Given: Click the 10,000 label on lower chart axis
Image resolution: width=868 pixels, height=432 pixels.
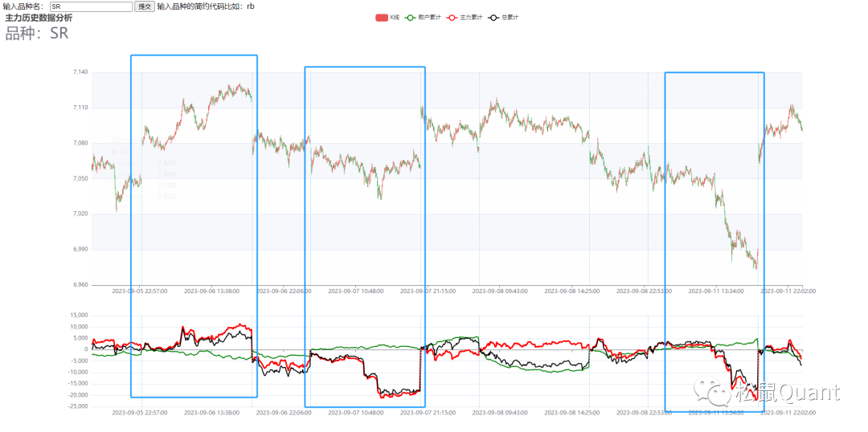Looking at the screenshot, I should point(78,326).
